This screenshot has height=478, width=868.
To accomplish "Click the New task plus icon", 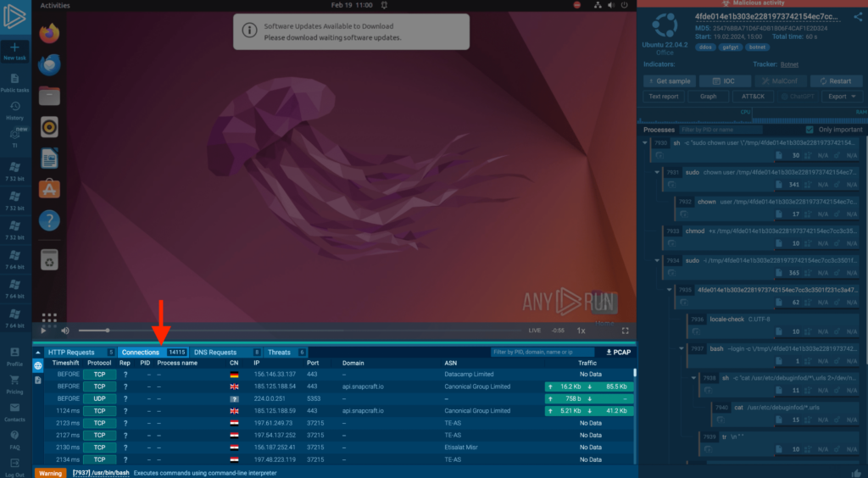I will pyautogui.click(x=14, y=47).
